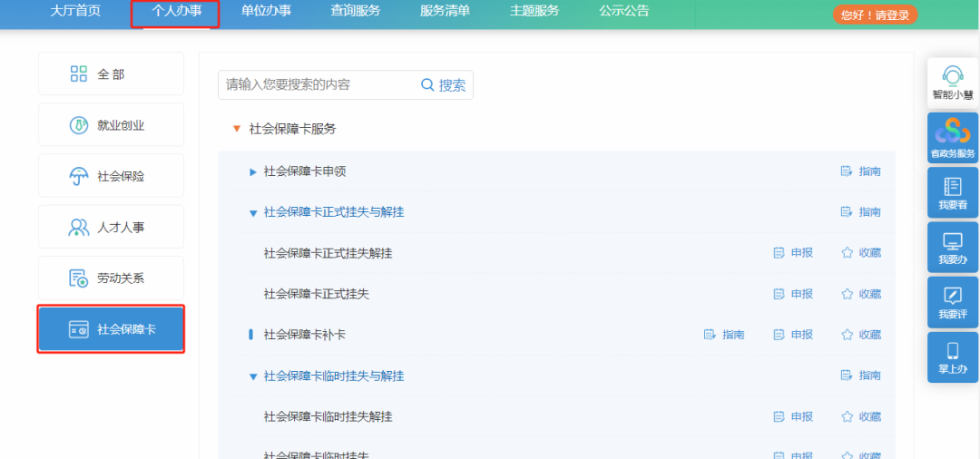
Task: Select the 社会保障卡 category
Action: (112, 329)
